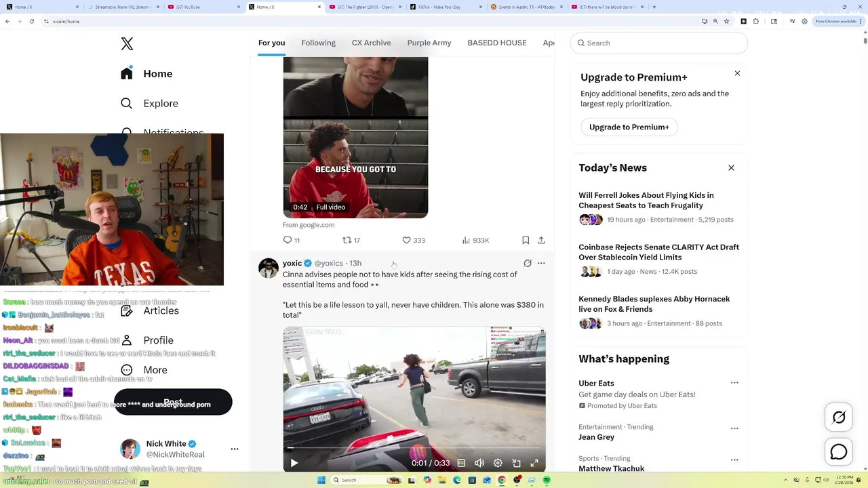
Task: Click the Upgrade to Premium+ button
Action: [x=629, y=127]
